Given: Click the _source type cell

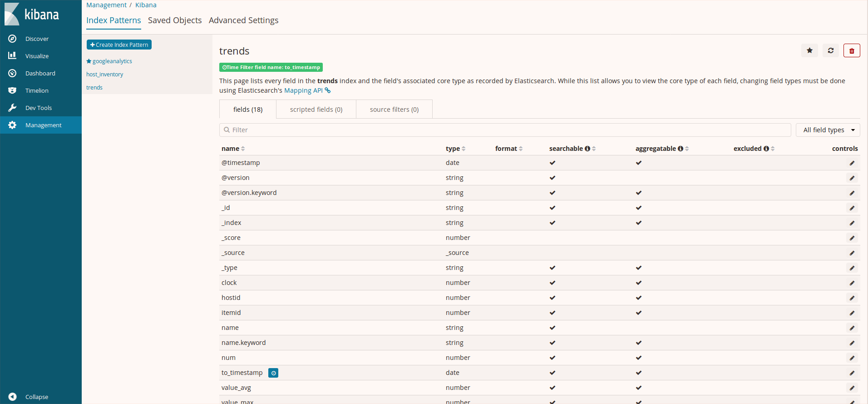Looking at the screenshot, I should coord(457,253).
